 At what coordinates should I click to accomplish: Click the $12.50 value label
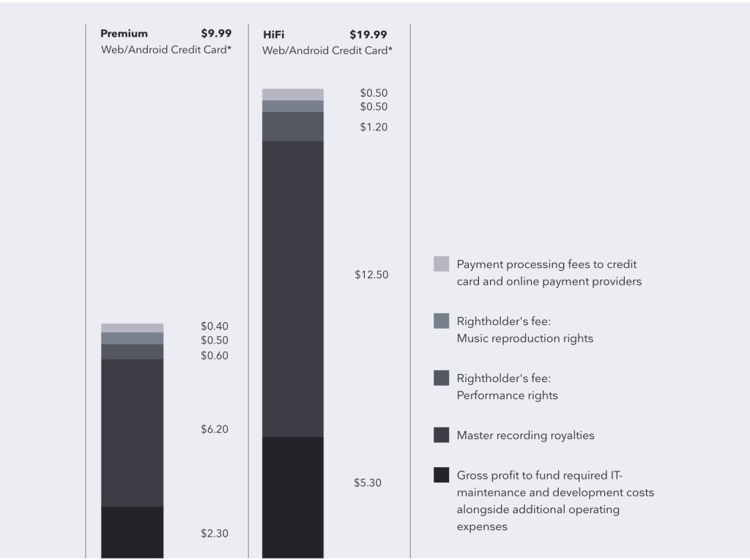[371, 275]
